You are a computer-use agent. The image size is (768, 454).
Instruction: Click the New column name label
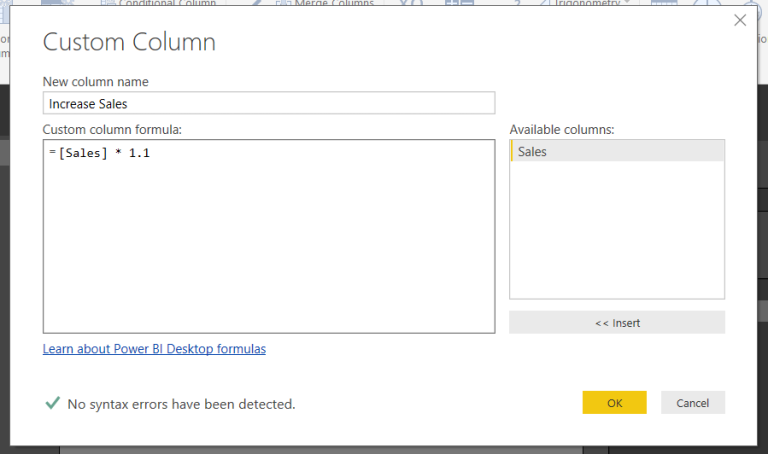96,81
